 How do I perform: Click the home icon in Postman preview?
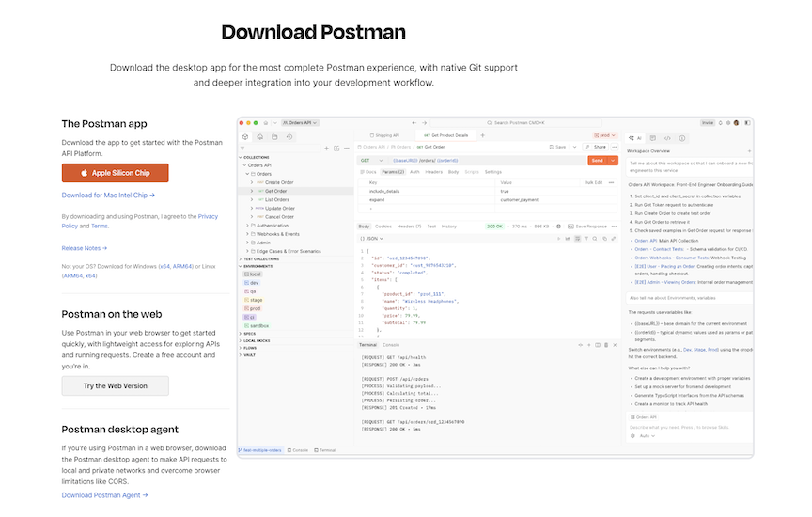pos(266,123)
